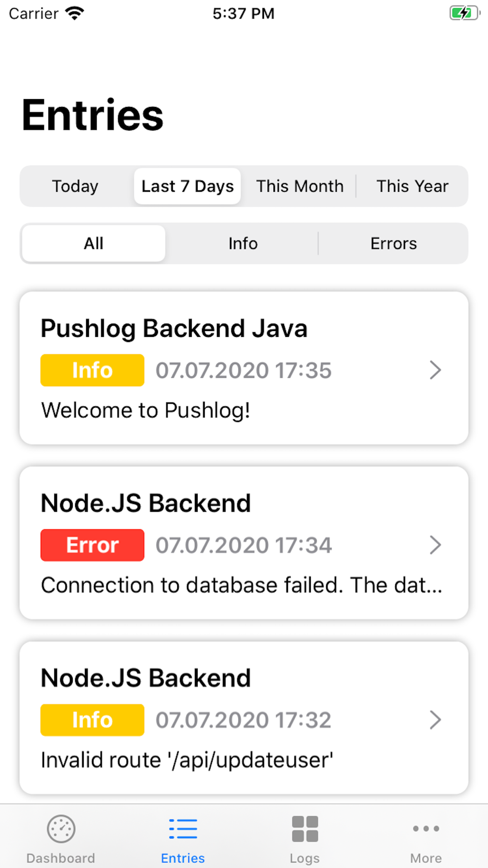
Task: Show All entry types
Action: (x=94, y=243)
